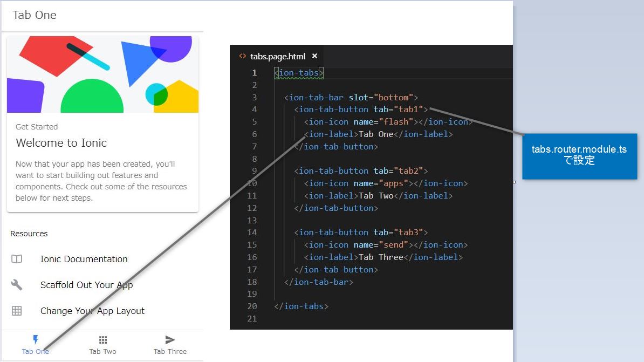Click the layout grid icon beside Change Your App Layout

click(17, 311)
